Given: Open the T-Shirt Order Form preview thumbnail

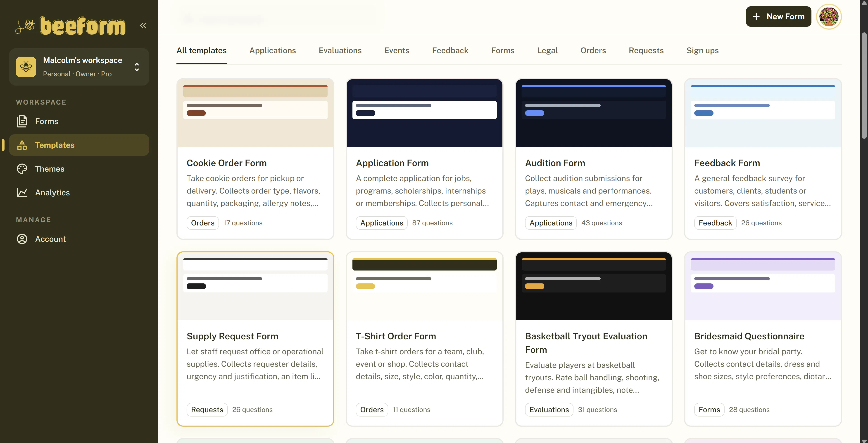Looking at the screenshot, I should pyautogui.click(x=424, y=286).
